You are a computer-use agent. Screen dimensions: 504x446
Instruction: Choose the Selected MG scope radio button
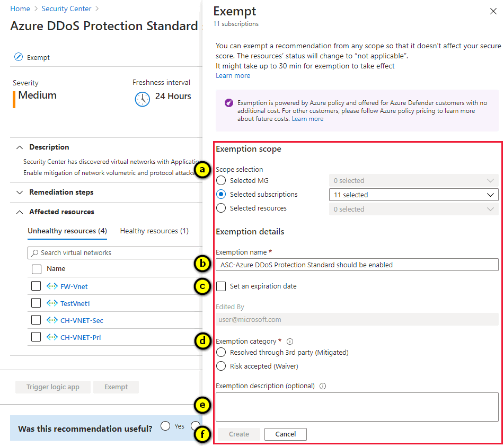click(222, 181)
